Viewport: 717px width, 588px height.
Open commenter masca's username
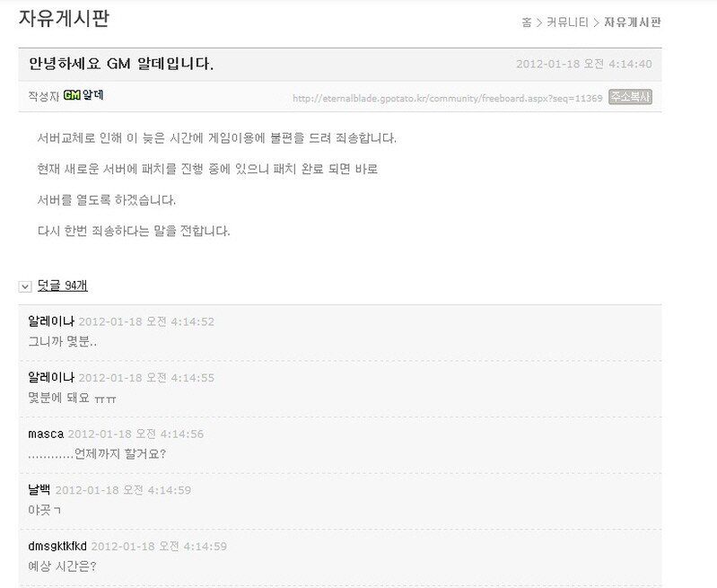tap(46, 434)
